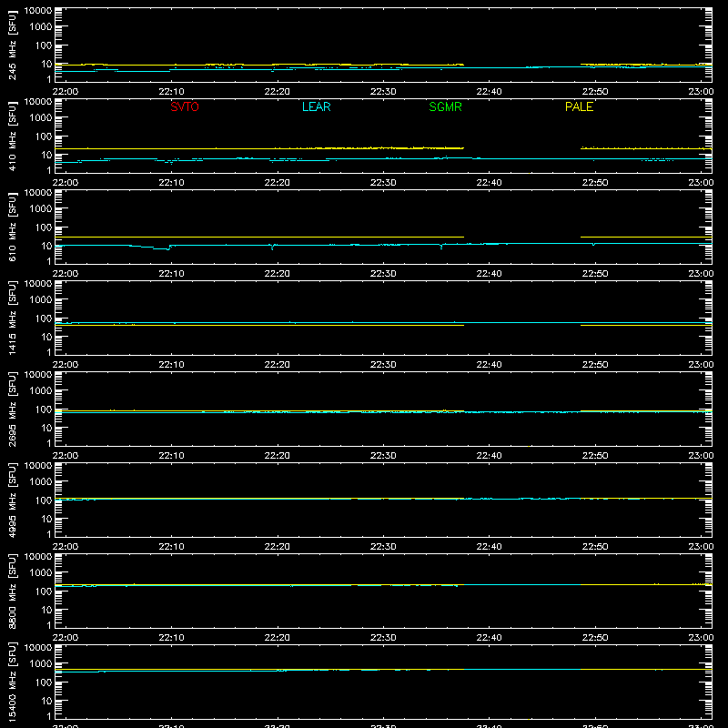Click the 10000 y-tick on 245 MHz panel

tap(38, 11)
